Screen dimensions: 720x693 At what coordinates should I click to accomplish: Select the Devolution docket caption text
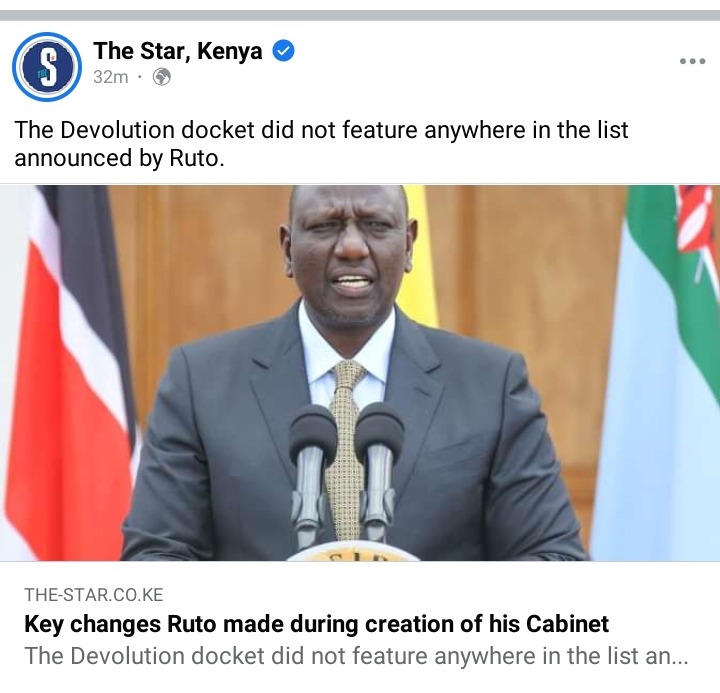[321, 144]
